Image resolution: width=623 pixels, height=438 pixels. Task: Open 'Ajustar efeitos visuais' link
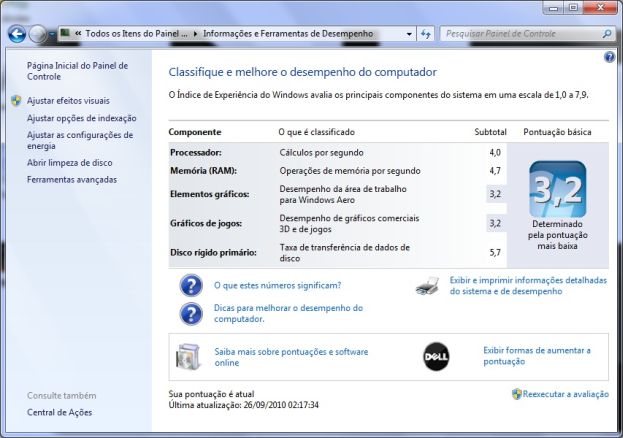pyautogui.click(x=68, y=101)
